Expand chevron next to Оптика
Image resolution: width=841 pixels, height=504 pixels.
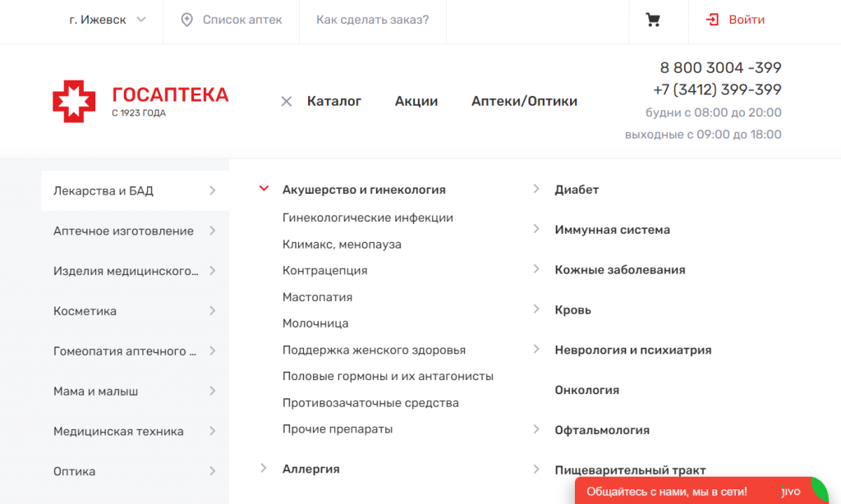(213, 471)
